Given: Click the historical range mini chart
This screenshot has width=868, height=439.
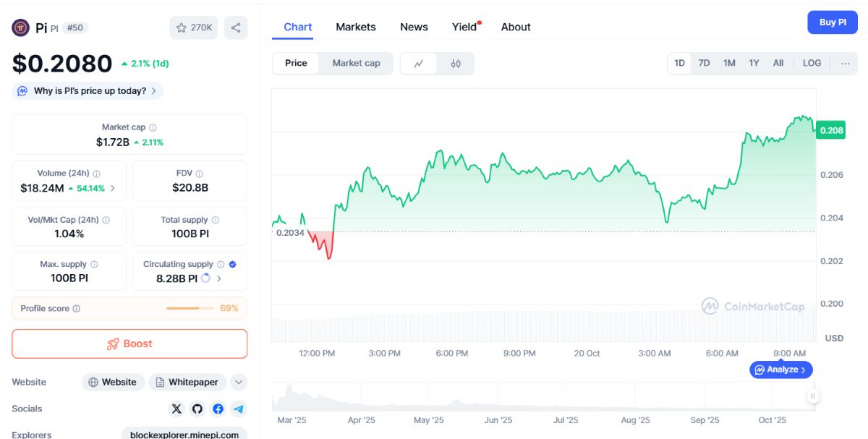Looking at the screenshot, I should pos(542,397).
